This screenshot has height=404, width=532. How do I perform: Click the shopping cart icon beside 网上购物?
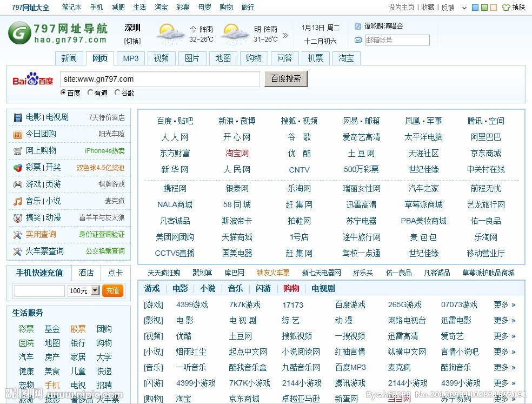(x=18, y=151)
